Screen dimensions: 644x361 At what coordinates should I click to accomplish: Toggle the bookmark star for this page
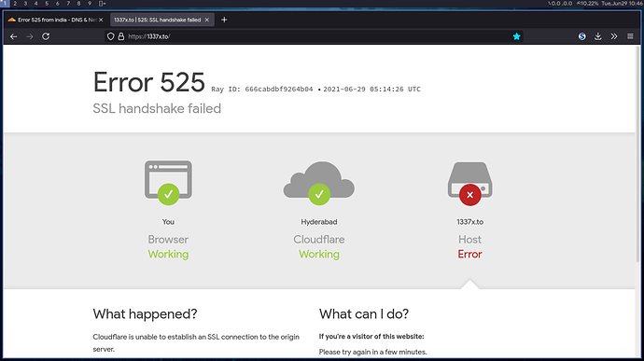[x=517, y=36]
